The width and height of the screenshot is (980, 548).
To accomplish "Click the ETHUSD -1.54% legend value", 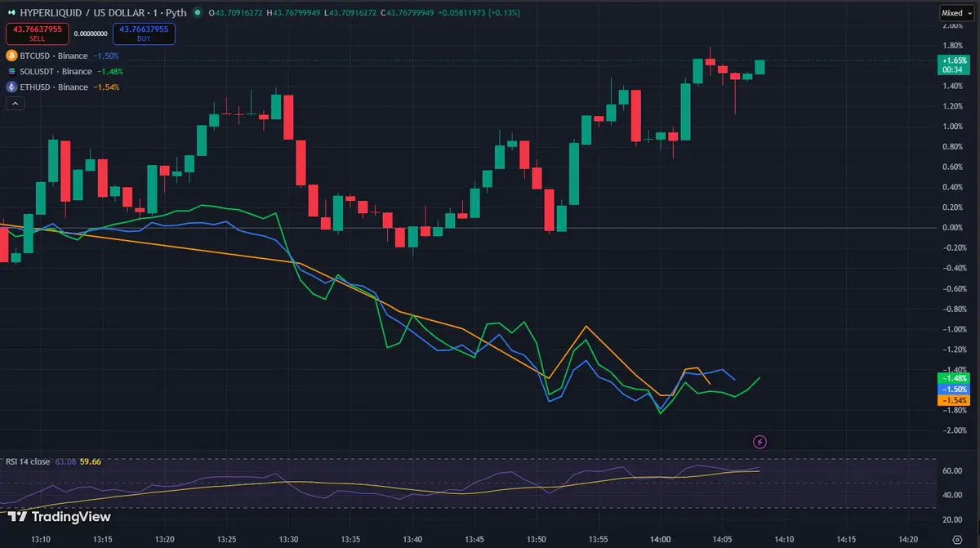I will [106, 87].
